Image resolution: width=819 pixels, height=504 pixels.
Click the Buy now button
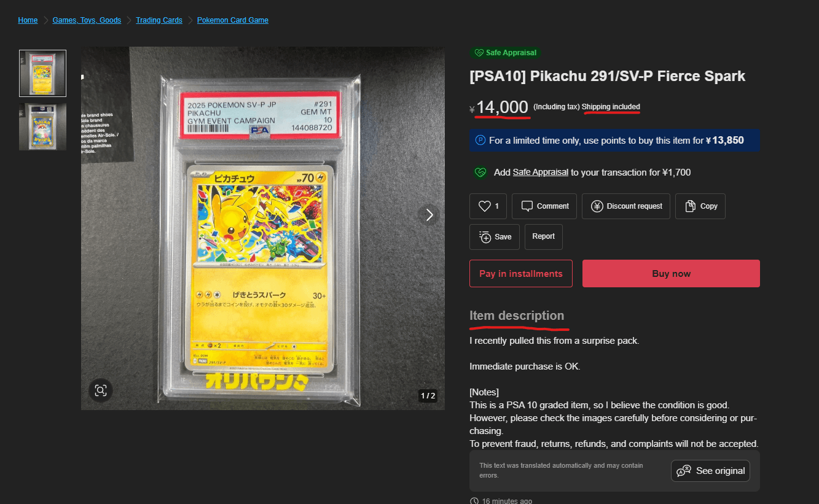[x=671, y=274]
